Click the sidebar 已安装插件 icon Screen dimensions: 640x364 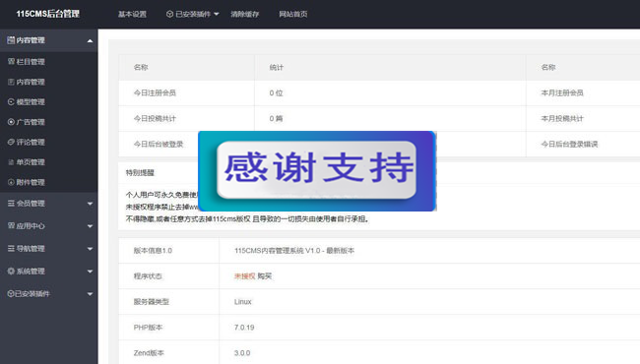[11, 293]
